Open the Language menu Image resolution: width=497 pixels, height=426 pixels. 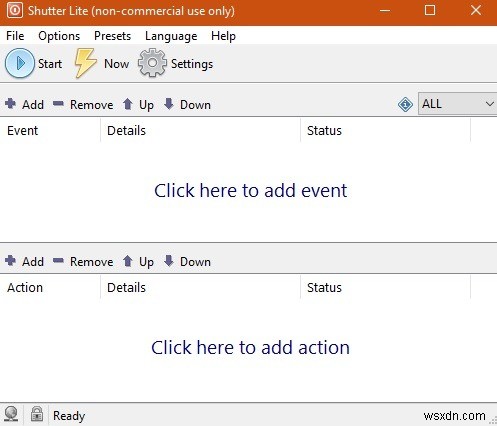pos(171,36)
